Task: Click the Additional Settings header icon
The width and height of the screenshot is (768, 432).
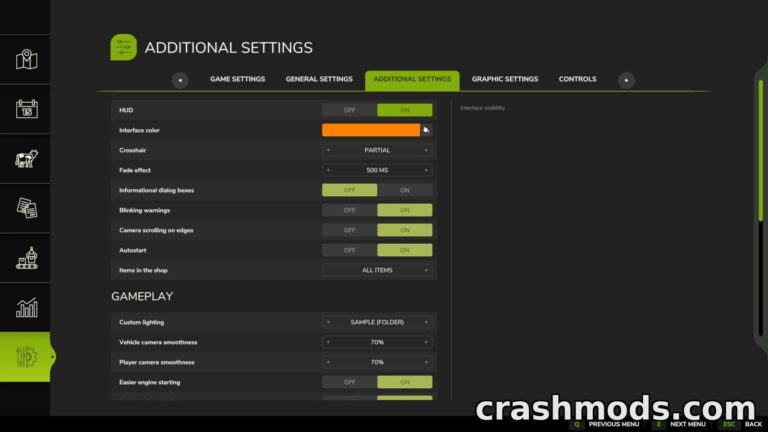Action: 123,48
